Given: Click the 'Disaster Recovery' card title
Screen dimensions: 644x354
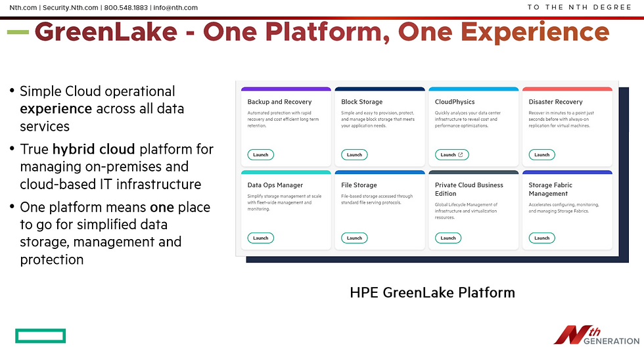Looking at the screenshot, I should (x=555, y=102).
